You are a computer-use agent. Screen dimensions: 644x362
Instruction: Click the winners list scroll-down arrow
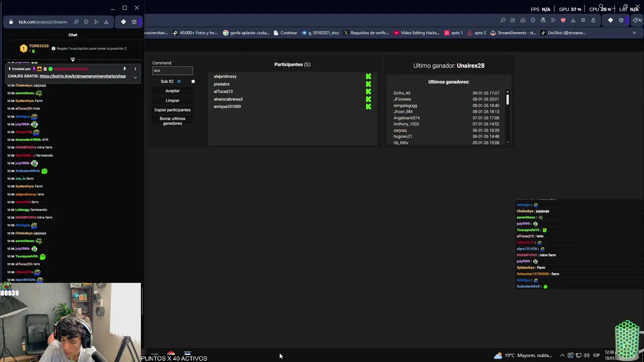[507, 142]
